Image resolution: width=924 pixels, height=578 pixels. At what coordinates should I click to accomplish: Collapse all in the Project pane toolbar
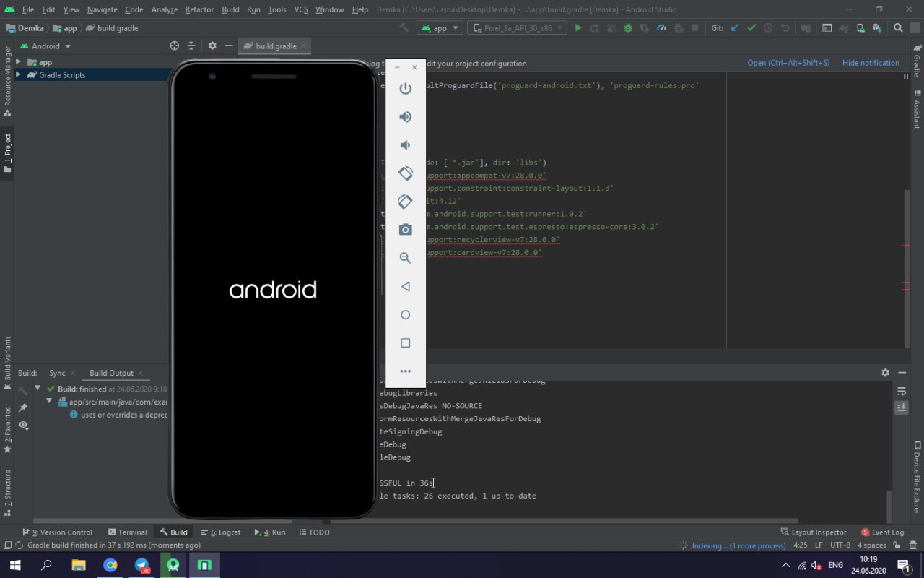[191, 46]
